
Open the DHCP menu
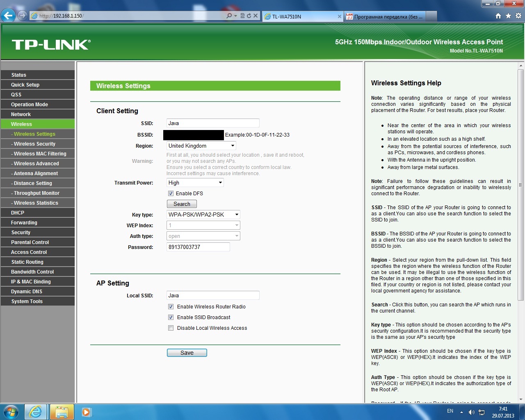tap(38, 212)
